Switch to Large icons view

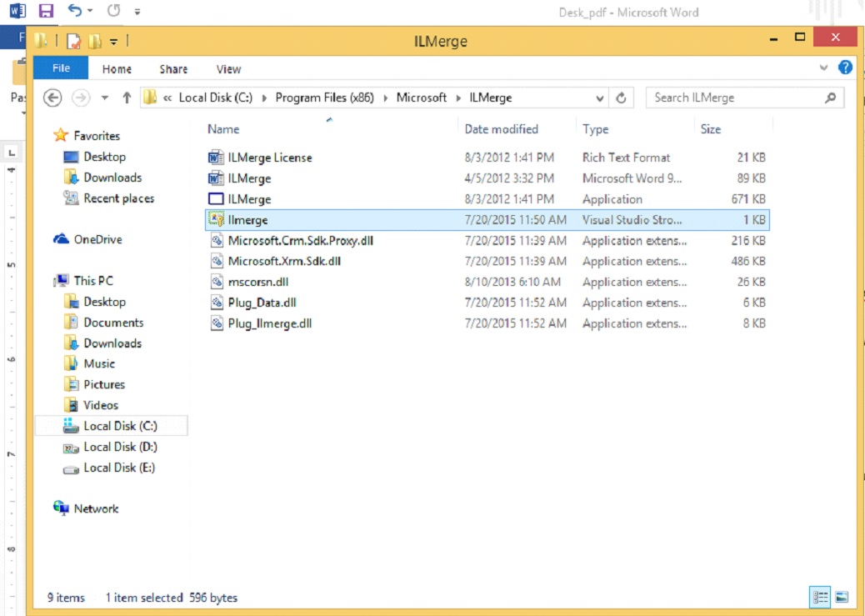(x=842, y=597)
